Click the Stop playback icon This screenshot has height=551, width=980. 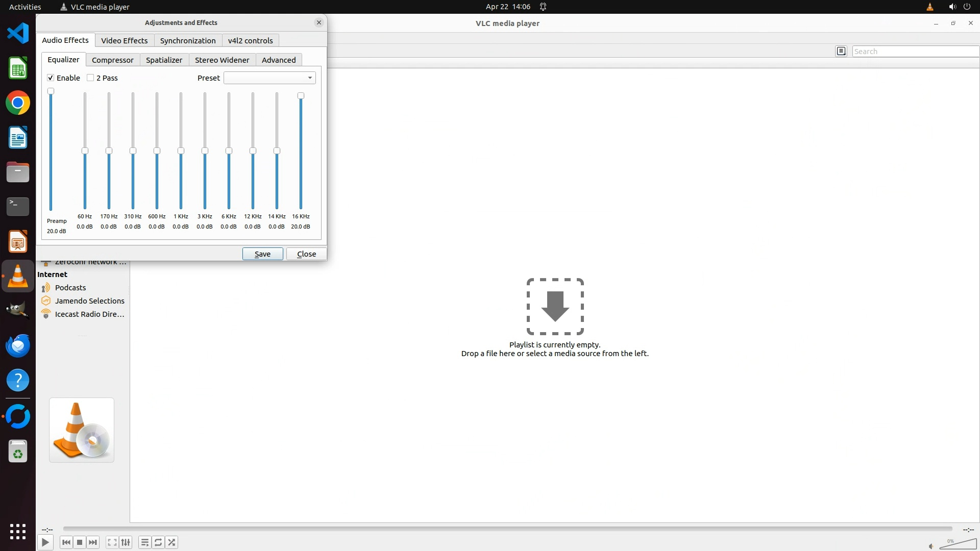coord(80,542)
